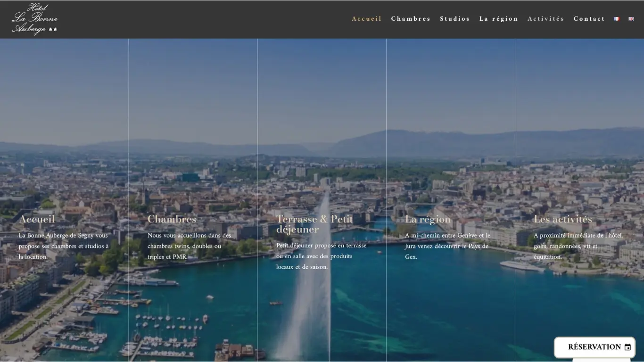This screenshot has height=362, width=644.
Task: Select the Terrasse & Petit déjeuner heading
Action: 314,224
